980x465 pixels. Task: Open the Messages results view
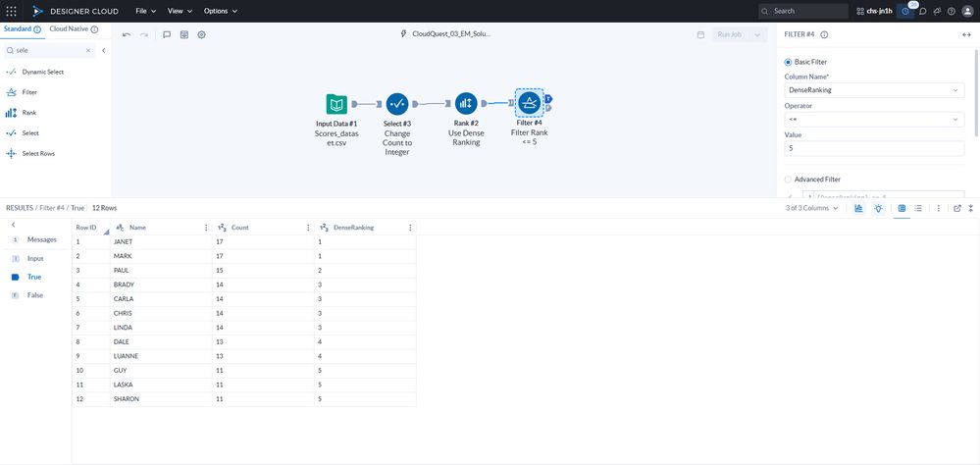35,239
